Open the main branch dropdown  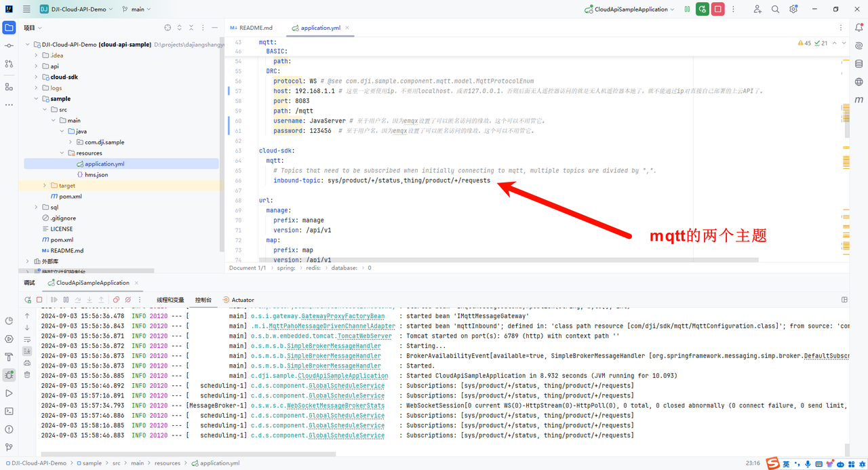(x=137, y=9)
